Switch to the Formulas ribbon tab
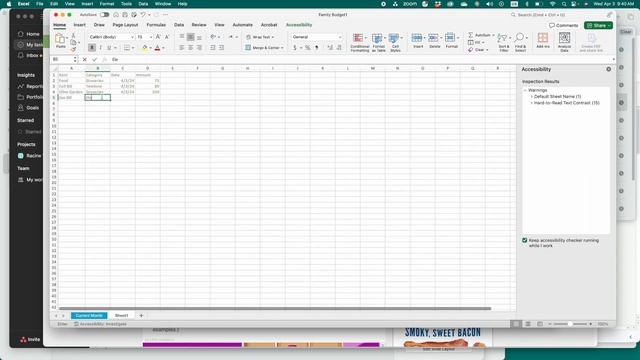Image resolution: width=640 pixels, height=360 pixels. [x=156, y=25]
